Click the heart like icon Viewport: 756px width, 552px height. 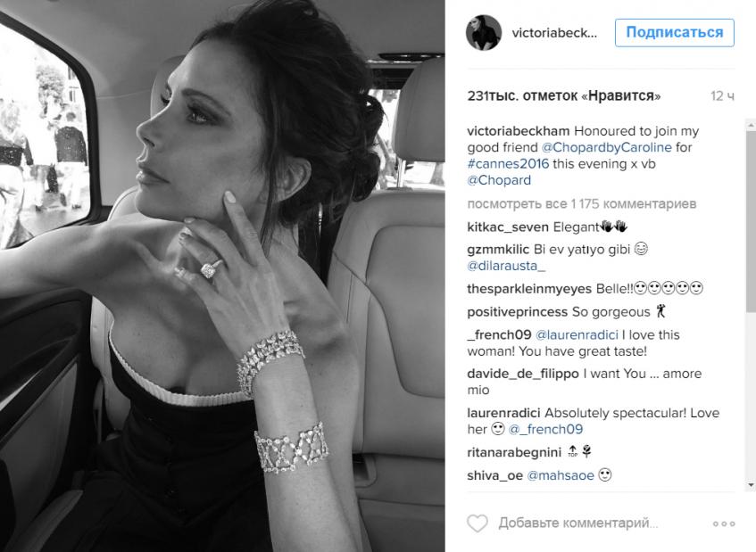[x=478, y=523]
